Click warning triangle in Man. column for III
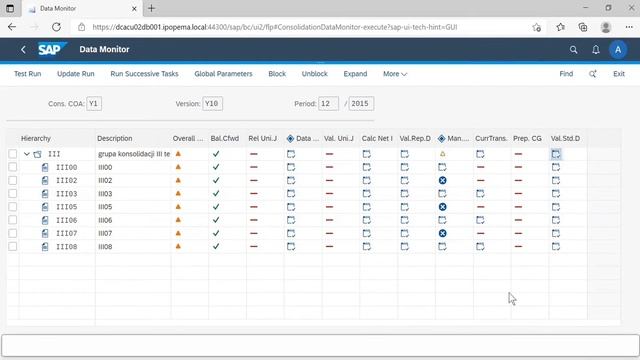The image size is (640, 360). coord(442,154)
